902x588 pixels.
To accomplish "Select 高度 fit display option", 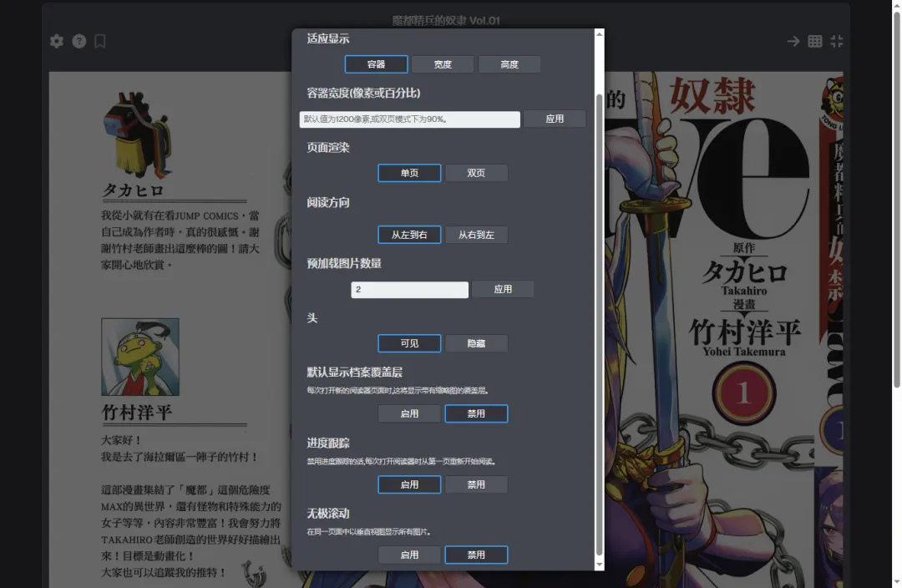I will (x=509, y=64).
